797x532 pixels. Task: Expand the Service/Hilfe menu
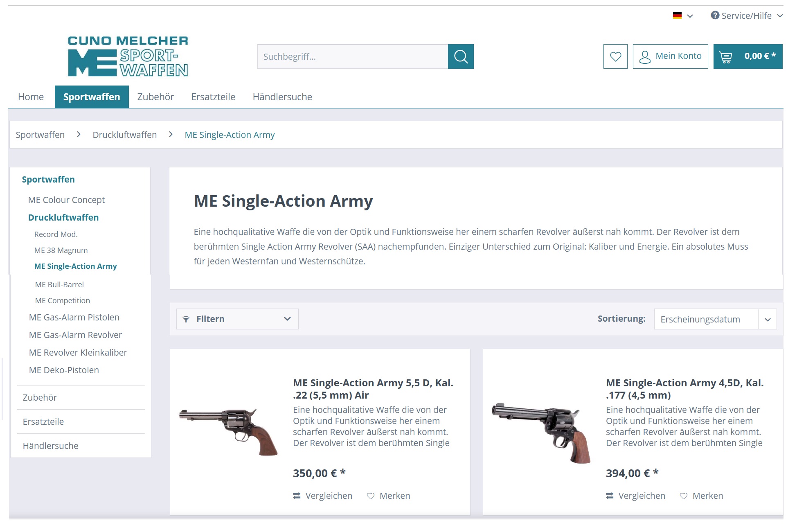[747, 16]
